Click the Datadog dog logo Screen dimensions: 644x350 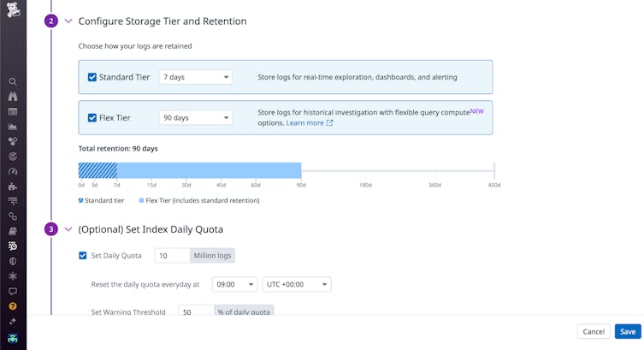pyautogui.click(x=13, y=13)
